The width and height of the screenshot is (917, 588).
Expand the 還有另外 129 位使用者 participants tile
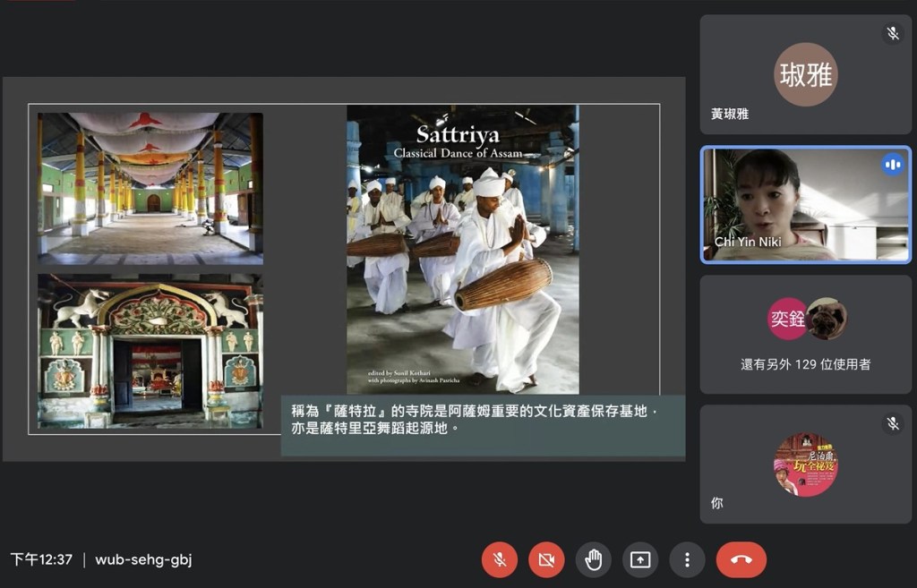[x=805, y=364]
